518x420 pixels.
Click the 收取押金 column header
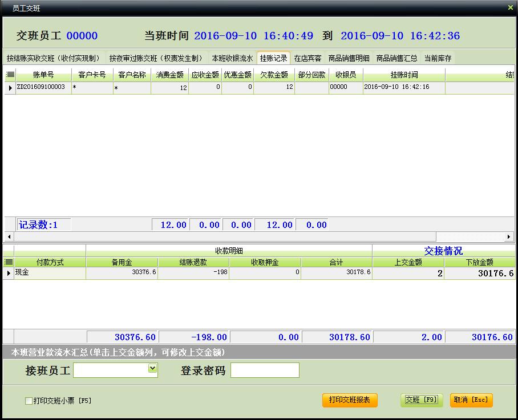(265, 262)
